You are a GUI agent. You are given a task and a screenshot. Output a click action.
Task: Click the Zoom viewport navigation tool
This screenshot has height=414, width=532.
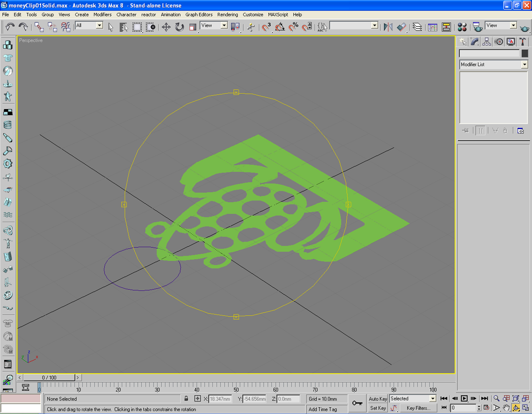496,399
